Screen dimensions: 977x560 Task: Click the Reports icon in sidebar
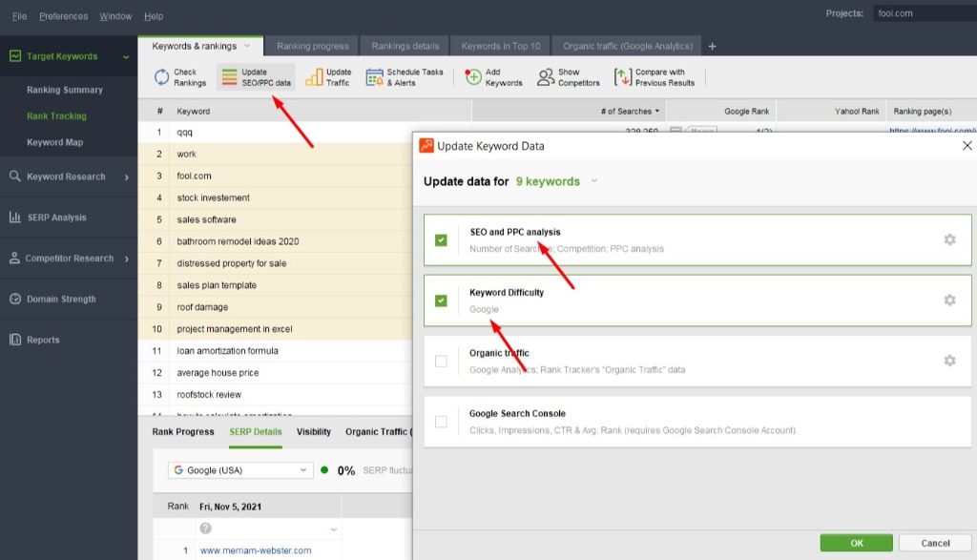15,340
